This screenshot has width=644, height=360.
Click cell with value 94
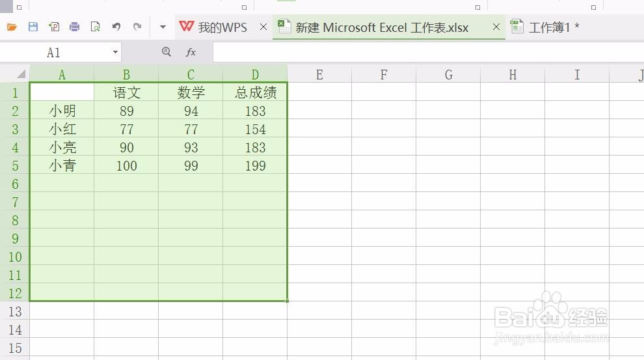tap(191, 111)
